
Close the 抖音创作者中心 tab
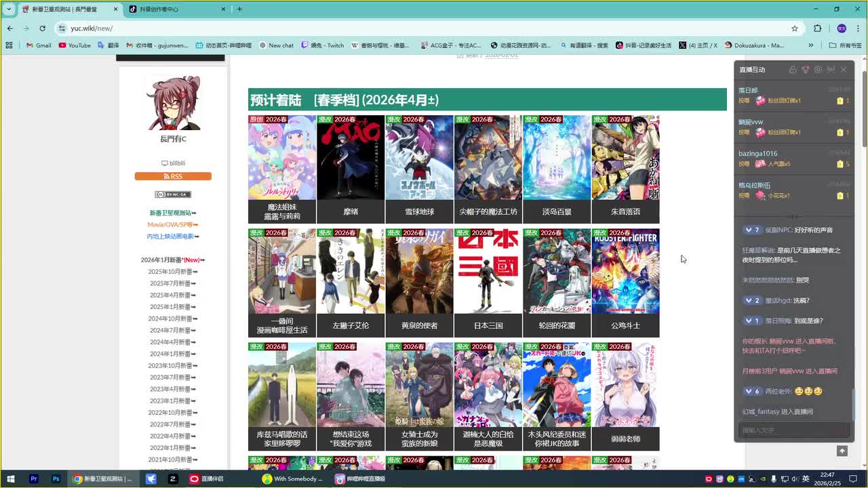coord(224,9)
